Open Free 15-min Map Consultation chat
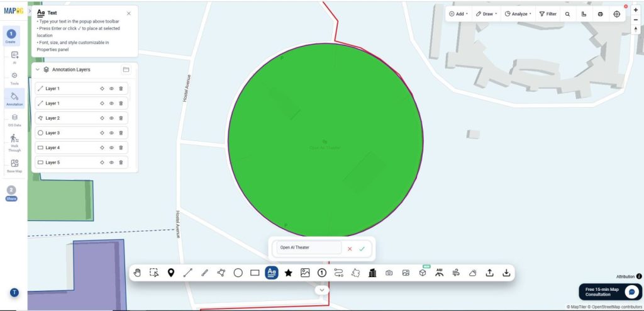The height and width of the screenshot is (311, 644). point(609,291)
